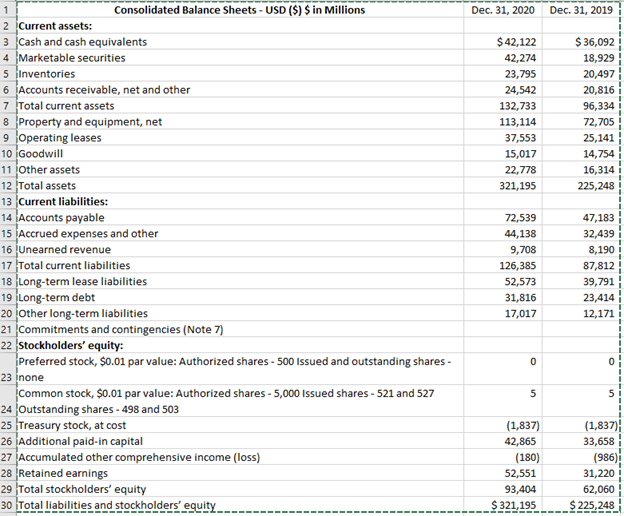Viewport: 624px width, 516px height.
Task: Click Accumulated other comprehensive income (loss) cell
Action: coord(240,457)
